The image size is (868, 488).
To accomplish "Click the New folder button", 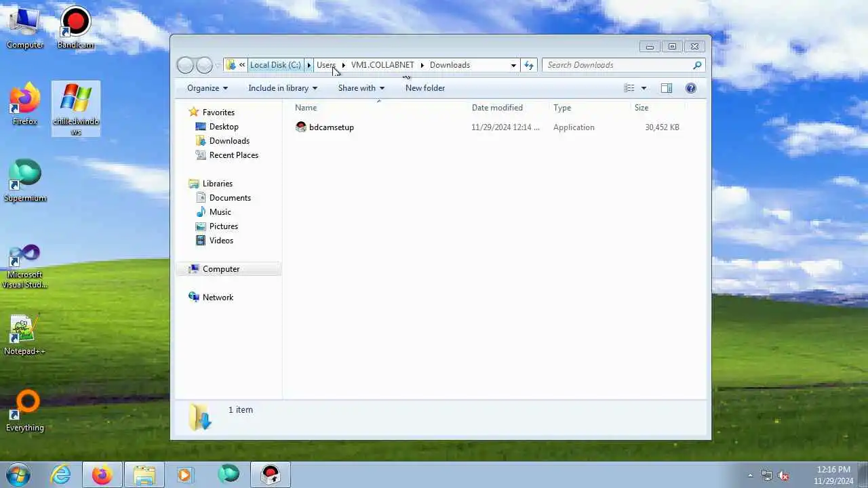I will [425, 88].
